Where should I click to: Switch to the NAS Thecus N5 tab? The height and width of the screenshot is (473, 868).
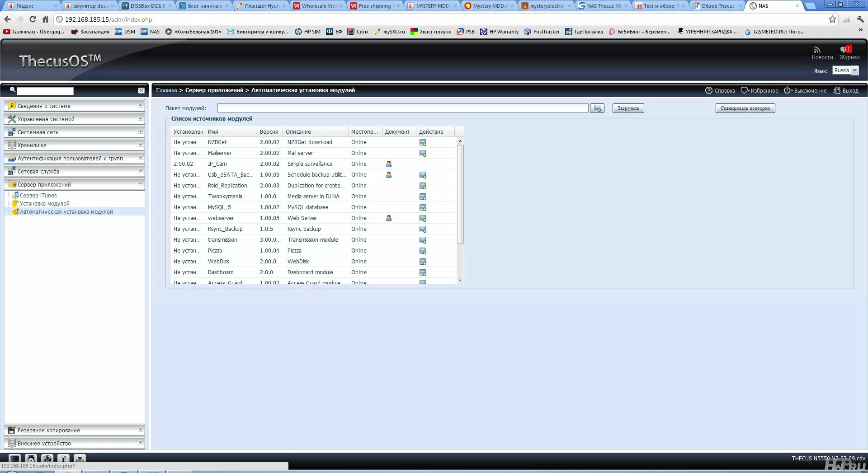[x=604, y=6]
